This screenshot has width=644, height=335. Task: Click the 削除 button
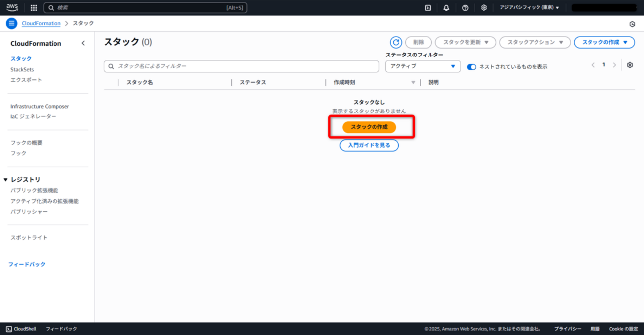419,42
